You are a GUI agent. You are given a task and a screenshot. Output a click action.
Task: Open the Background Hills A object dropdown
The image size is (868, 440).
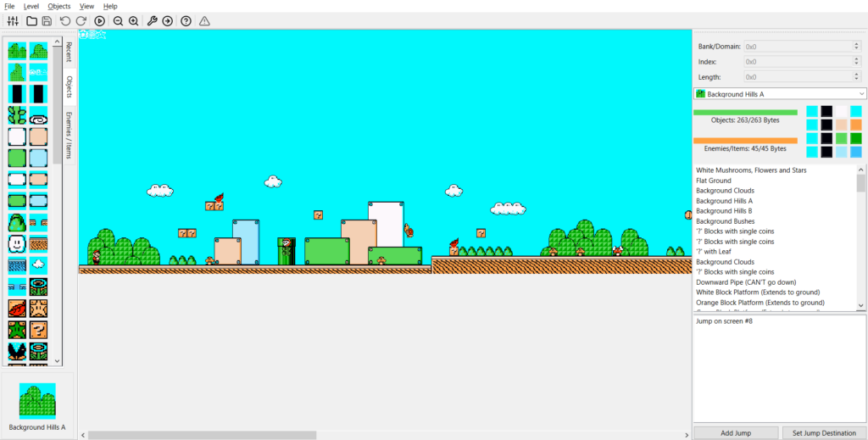coord(779,93)
